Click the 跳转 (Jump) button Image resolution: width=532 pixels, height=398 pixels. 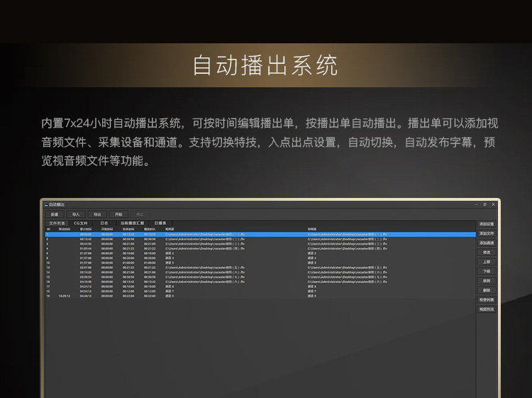487,280
